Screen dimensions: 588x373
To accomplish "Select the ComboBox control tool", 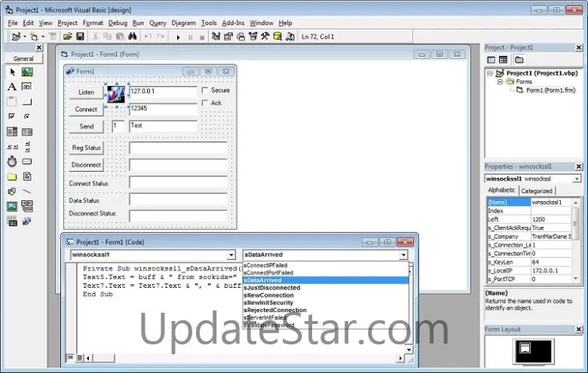I will [12, 132].
